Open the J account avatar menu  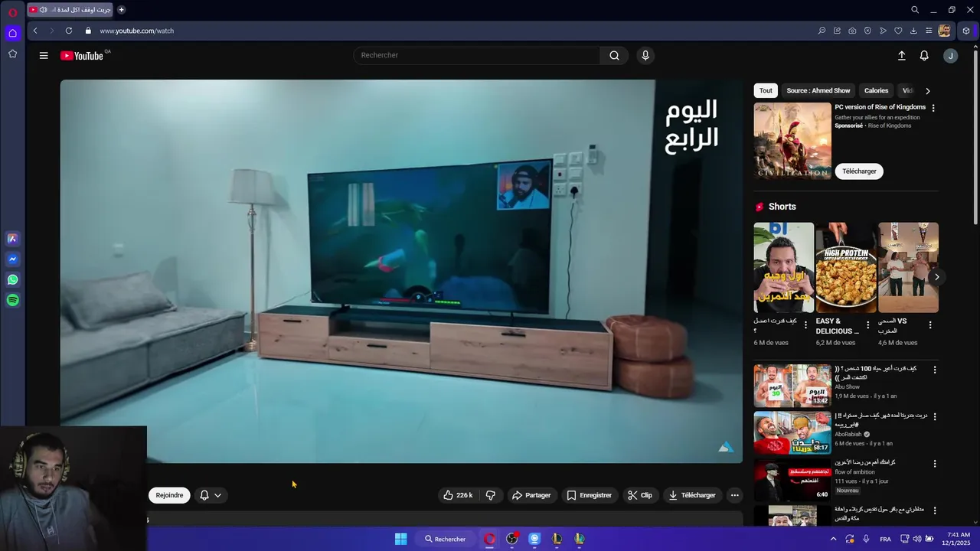click(950, 56)
